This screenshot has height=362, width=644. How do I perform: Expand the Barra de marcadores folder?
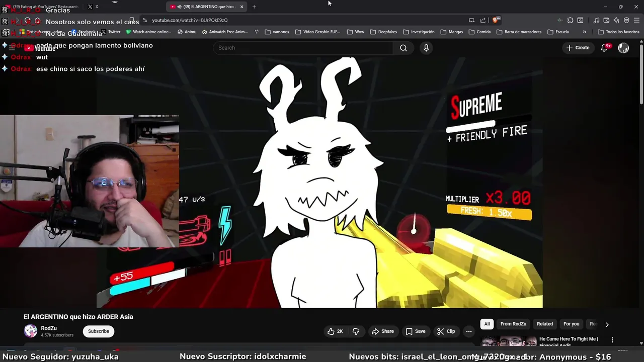(519, 32)
